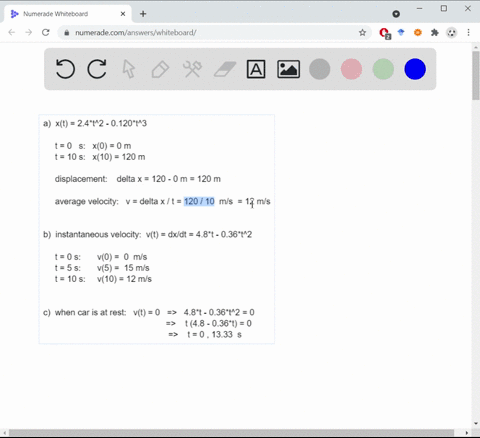The height and width of the screenshot is (438, 480).
Task: Pick the gray color swatch
Action: pos(320,69)
